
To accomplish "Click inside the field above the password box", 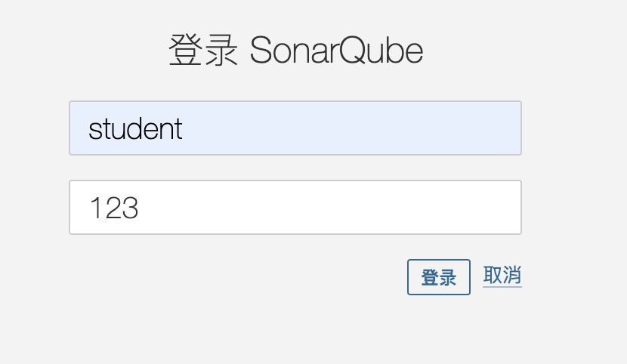I will click(x=295, y=128).
